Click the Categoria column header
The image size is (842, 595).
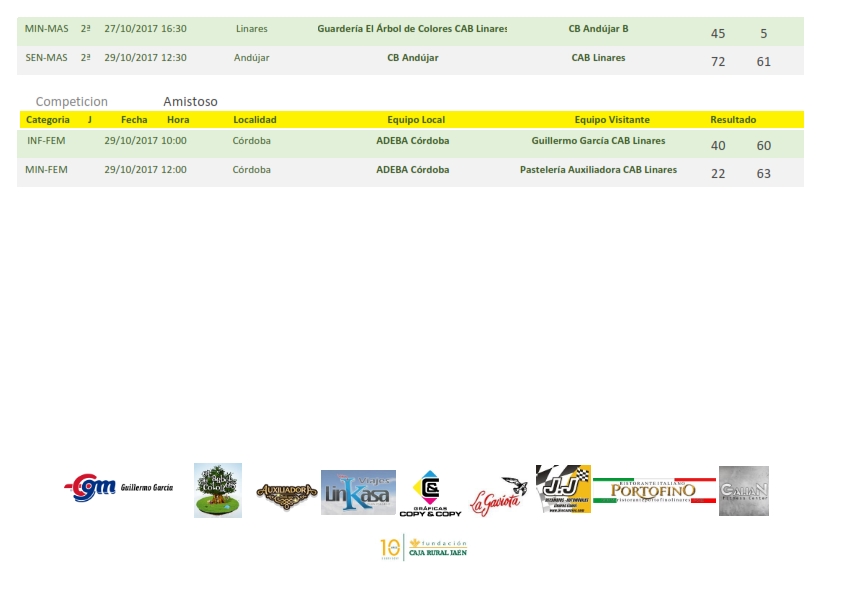pyautogui.click(x=48, y=120)
